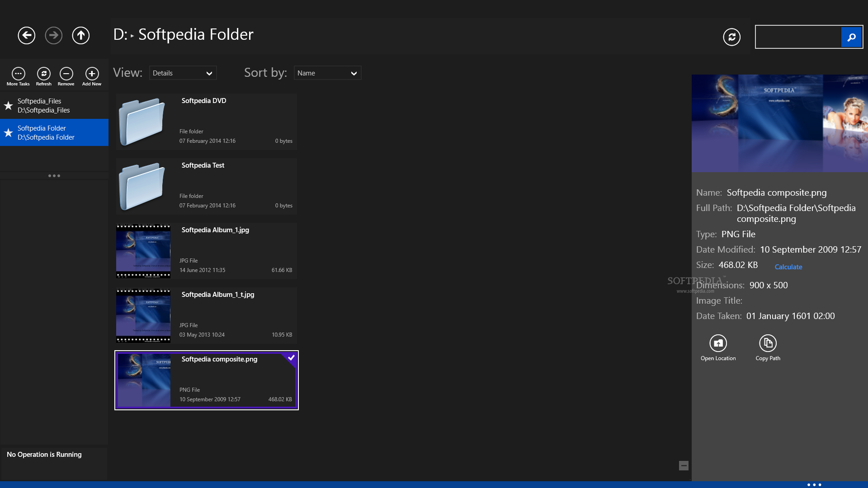Click the three-dot handle below favorites list
868x488 pixels.
[x=54, y=176]
